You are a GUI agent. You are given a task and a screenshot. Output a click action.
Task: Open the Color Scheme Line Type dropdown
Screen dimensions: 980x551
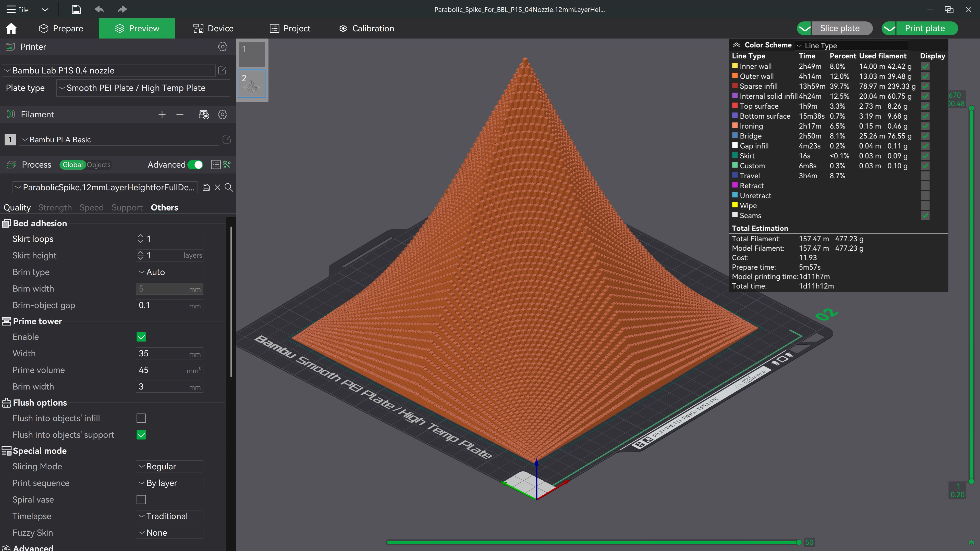pos(851,46)
